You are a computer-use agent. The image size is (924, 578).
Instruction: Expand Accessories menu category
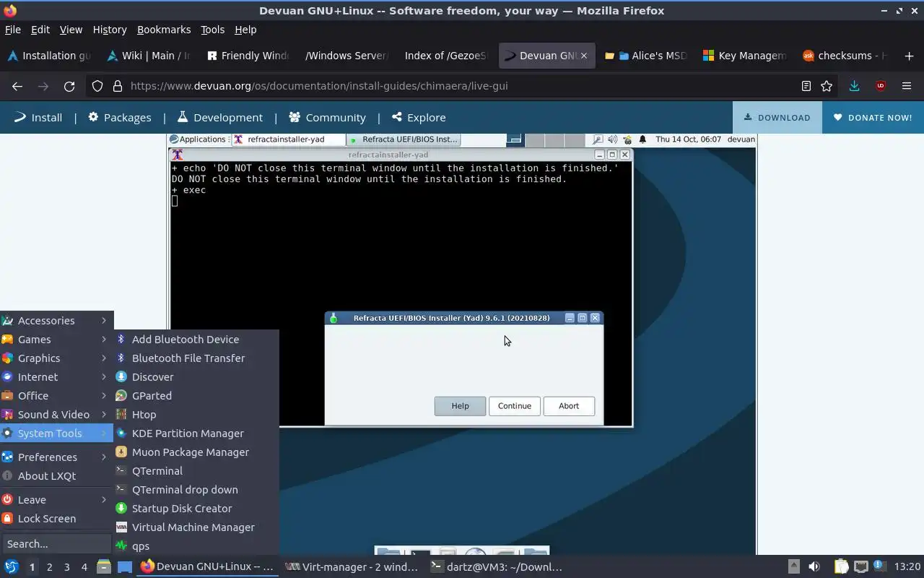pyautogui.click(x=56, y=320)
